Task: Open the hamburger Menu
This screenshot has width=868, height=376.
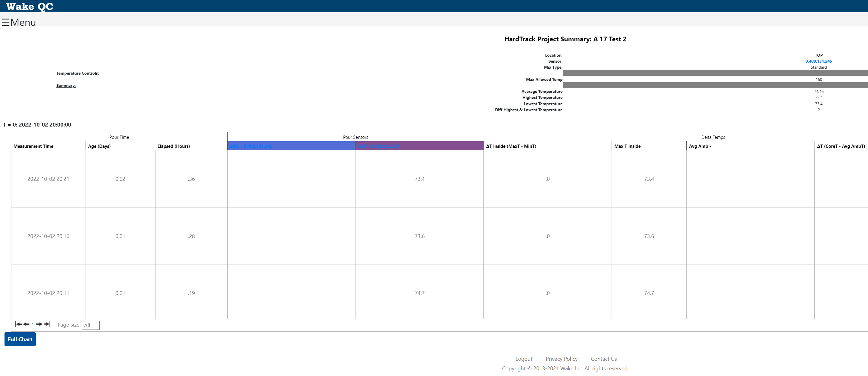Action: [x=19, y=22]
